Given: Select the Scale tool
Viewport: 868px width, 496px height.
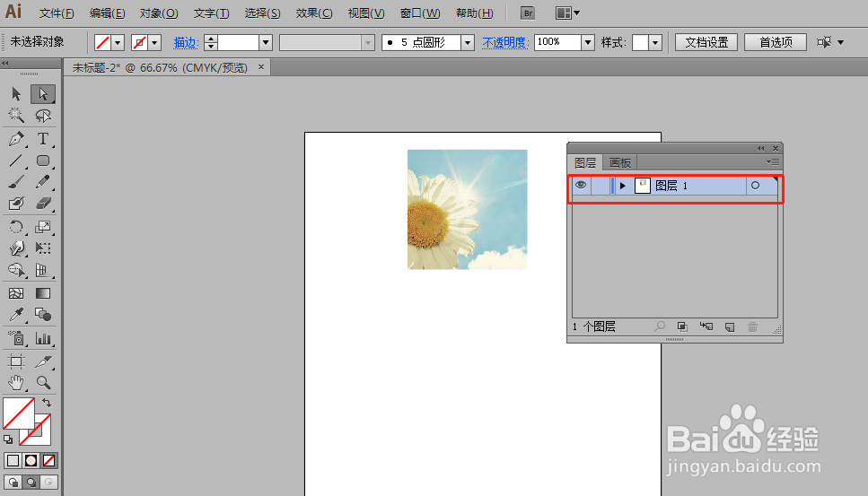Looking at the screenshot, I should 42,227.
